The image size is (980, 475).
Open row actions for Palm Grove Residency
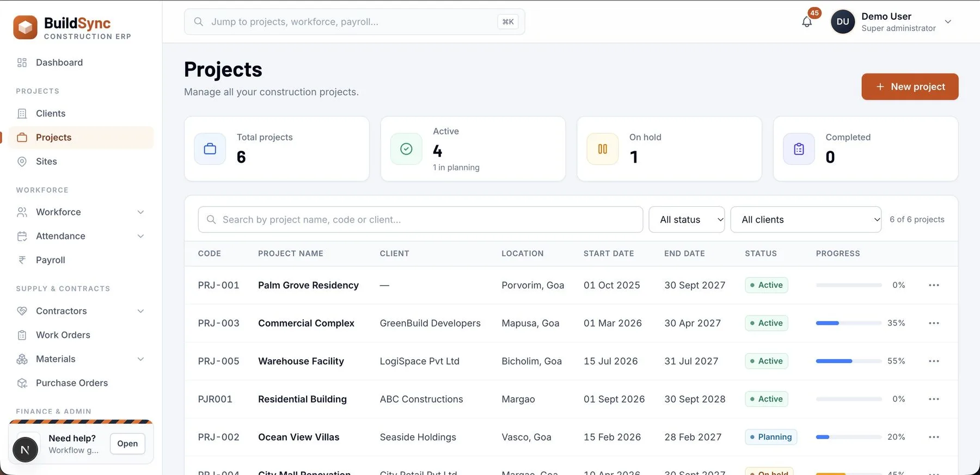pos(934,285)
